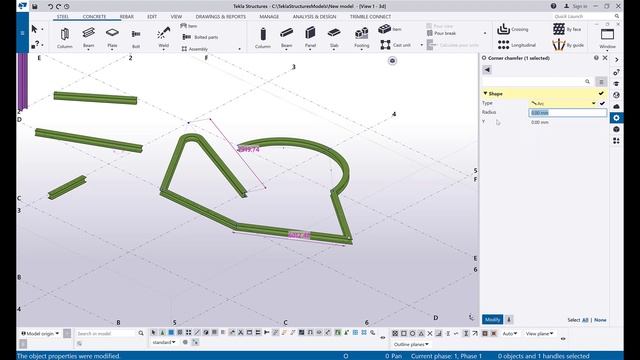Select the Bolt tool
Viewport: 640px width, 360px height.
coord(136,37)
